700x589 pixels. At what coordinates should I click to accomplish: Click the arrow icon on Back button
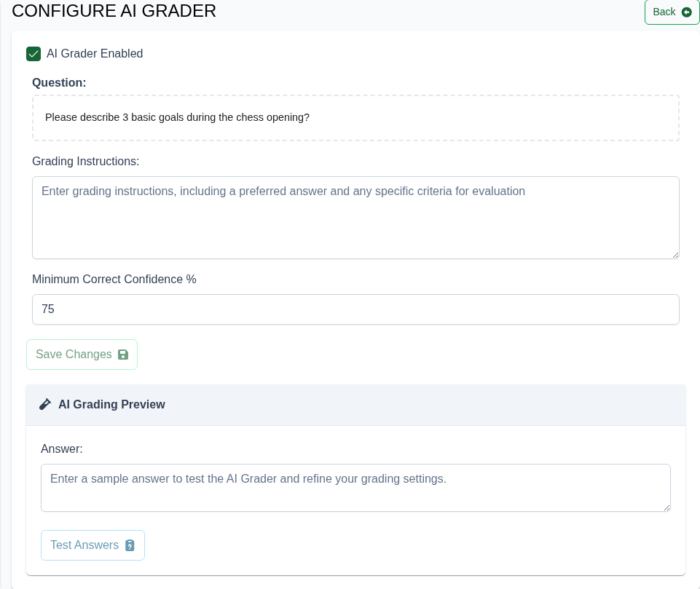(687, 12)
